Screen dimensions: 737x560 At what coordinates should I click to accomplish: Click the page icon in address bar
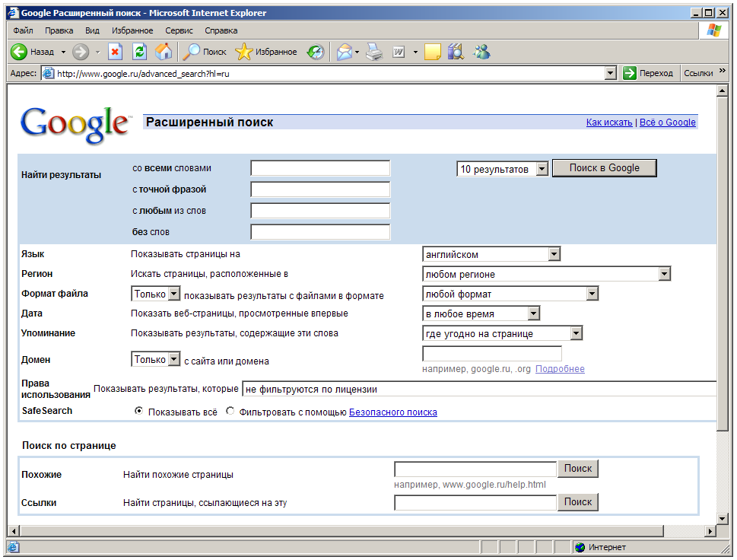(47, 73)
